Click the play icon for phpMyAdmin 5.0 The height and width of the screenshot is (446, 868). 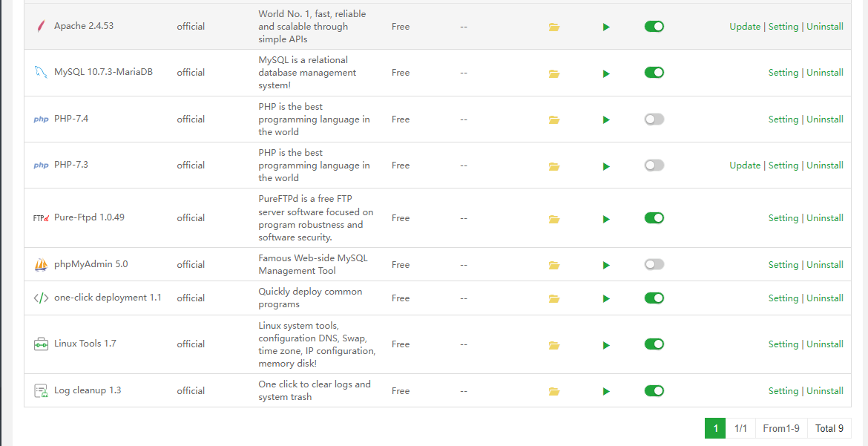(x=606, y=265)
